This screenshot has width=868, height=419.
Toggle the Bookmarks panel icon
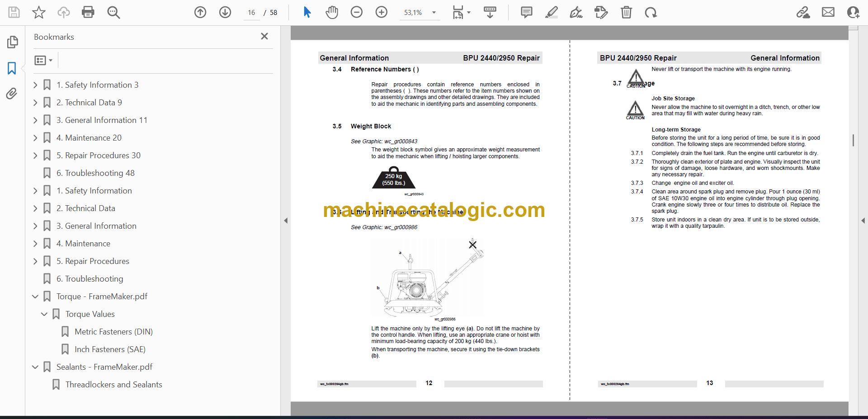click(x=12, y=68)
